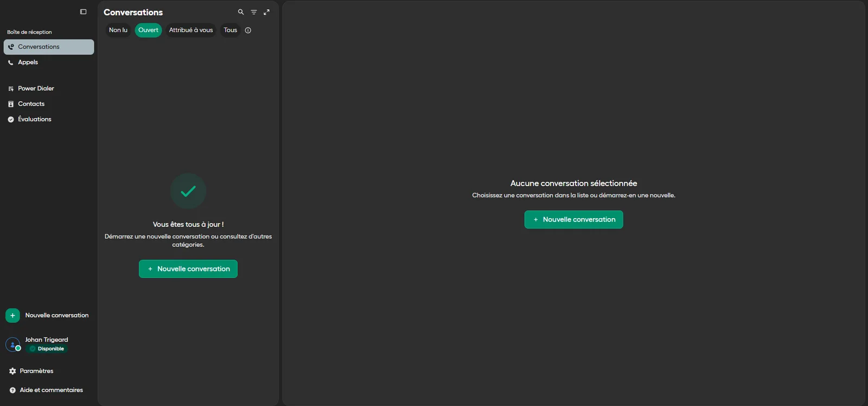The image size is (868, 406).
Task: Switch to the Tous tab
Action: pyautogui.click(x=231, y=30)
